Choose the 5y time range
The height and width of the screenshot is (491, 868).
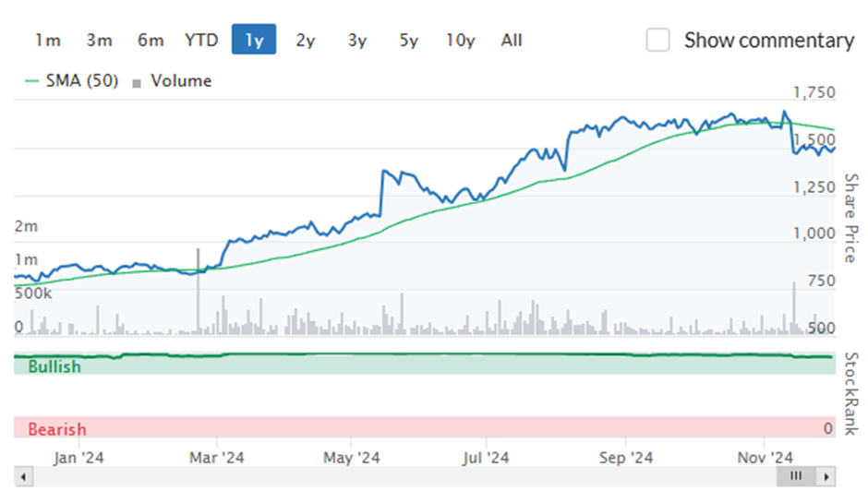[x=408, y=40]
